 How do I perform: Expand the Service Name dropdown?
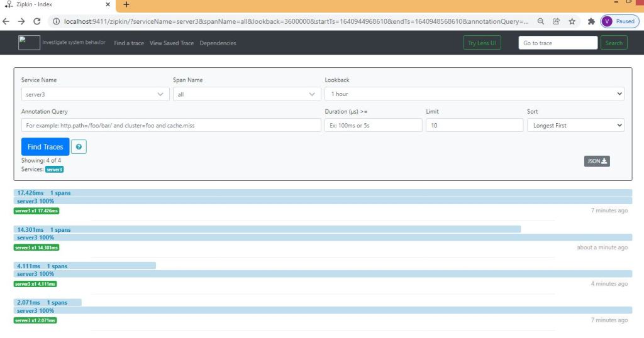[95, 94]
